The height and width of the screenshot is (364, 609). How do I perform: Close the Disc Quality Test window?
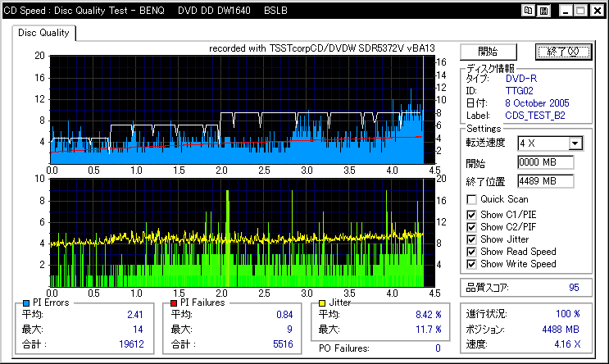[x=598, y=11]
